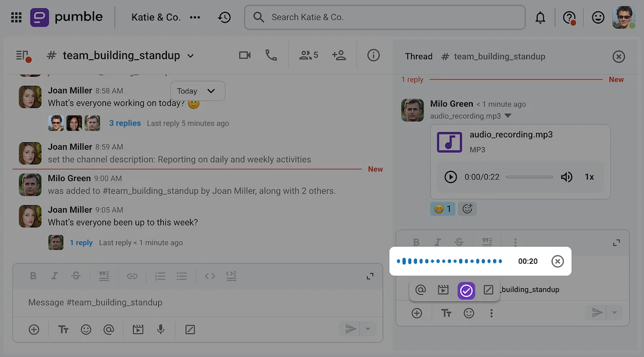Click plus attachment button in thread editor
This screenshot has height=357, width=644.
tap(417, 313)
